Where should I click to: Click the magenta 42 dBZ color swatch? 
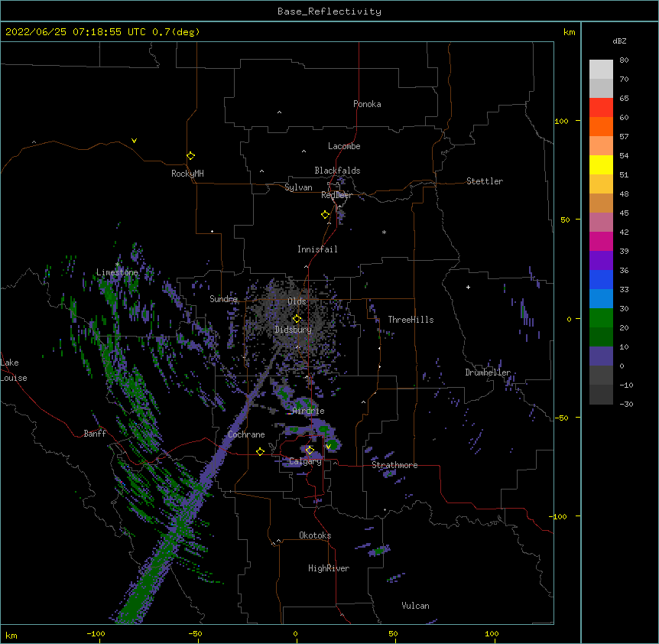point(601,241)
